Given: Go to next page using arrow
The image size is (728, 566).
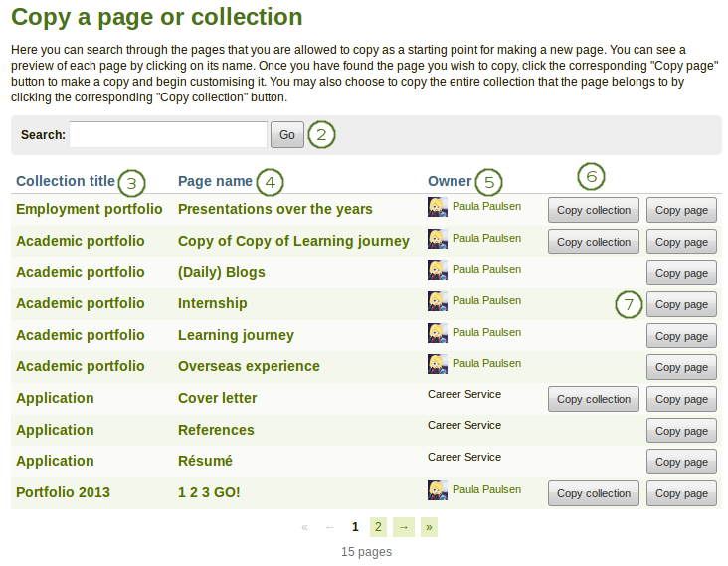Looking at the screenshot, I should (x=403, y=527).
